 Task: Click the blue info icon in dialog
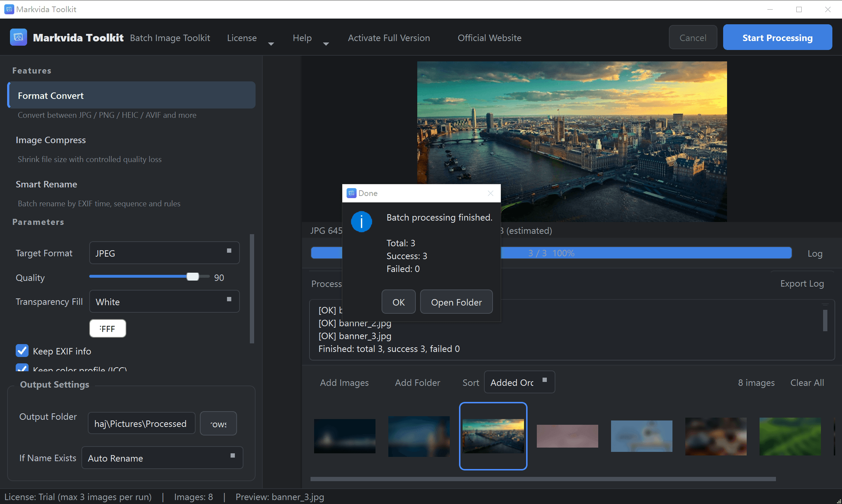pos(361,222)
